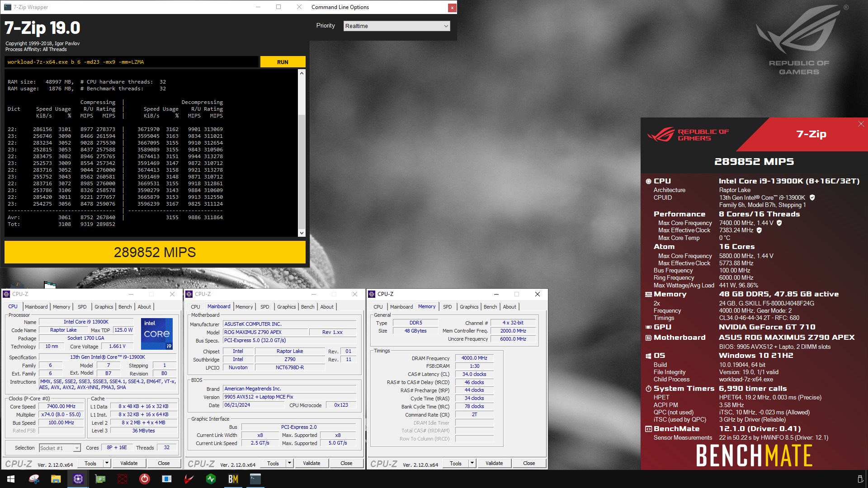Select Memory tab in the Mainboard CPU-Z window

(x=244, y=307)
